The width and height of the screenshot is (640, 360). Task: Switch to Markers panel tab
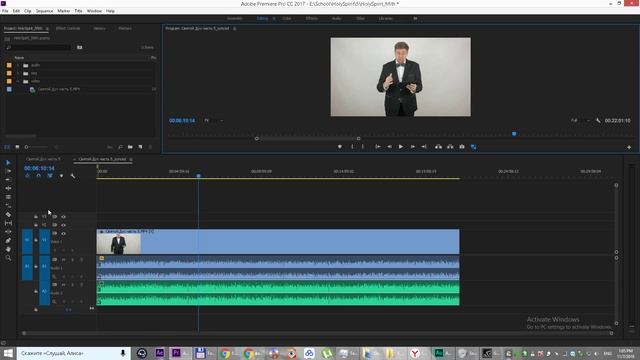[x=125, y=29]
